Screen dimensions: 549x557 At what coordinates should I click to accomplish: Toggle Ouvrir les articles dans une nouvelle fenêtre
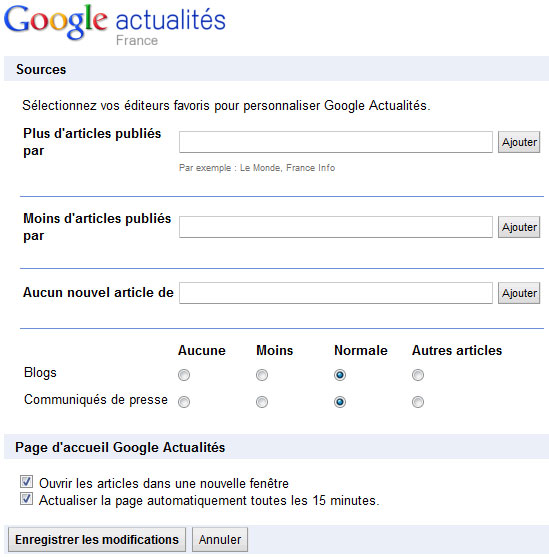coord(26,482)
